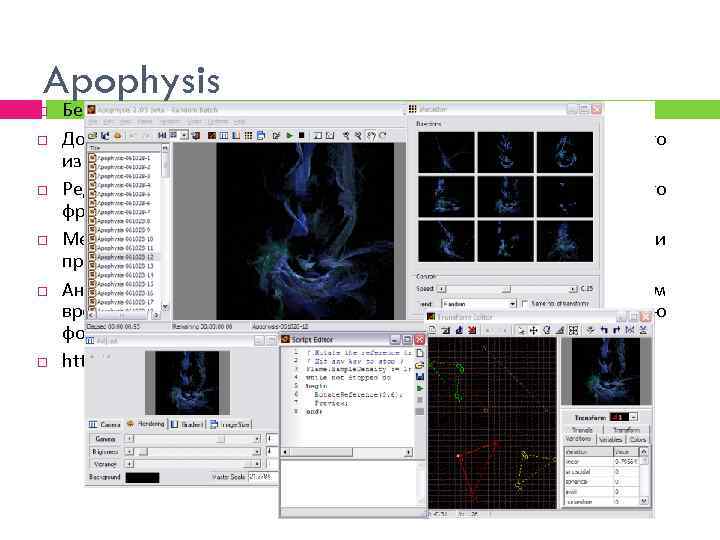
Task: Click the Brightness label button in Adjust window
Action: (x=105, y=452)
